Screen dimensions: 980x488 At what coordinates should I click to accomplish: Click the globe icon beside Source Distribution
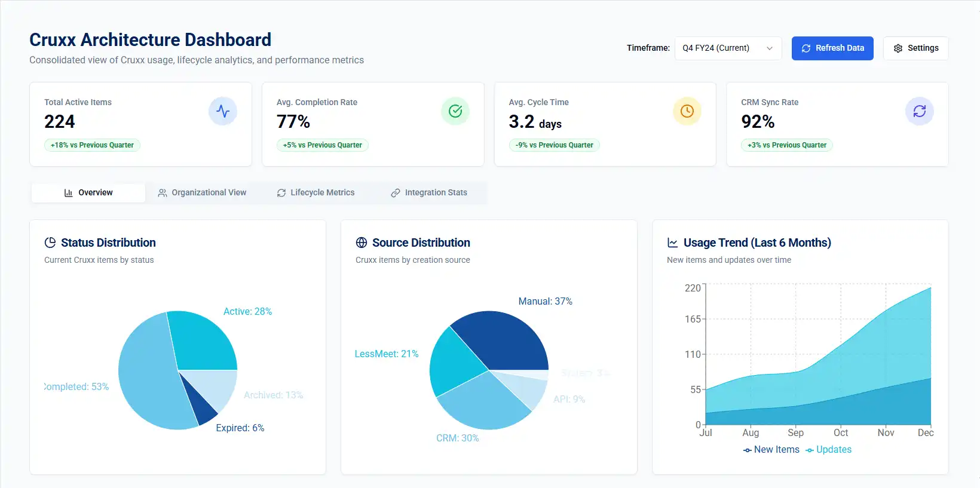click(x=362, y=243)
